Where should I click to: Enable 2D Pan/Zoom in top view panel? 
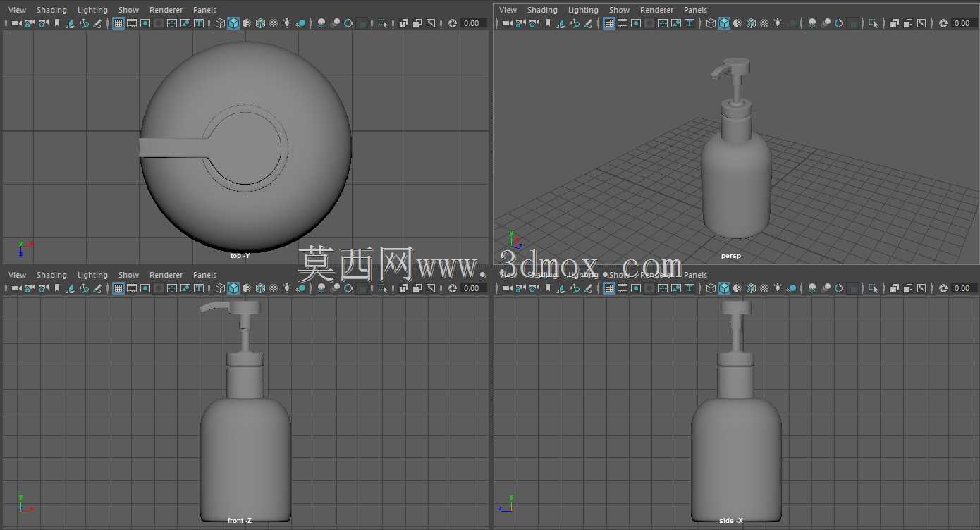point(84,23)
